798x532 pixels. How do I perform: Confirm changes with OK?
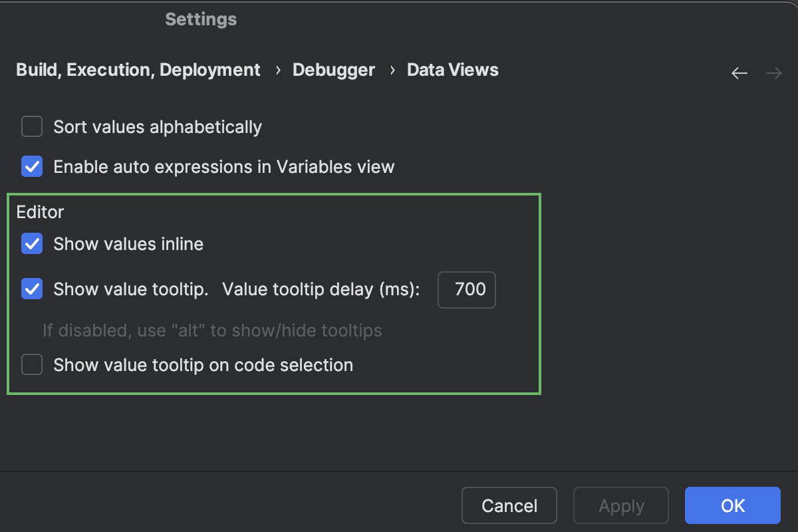pos(732,505)
